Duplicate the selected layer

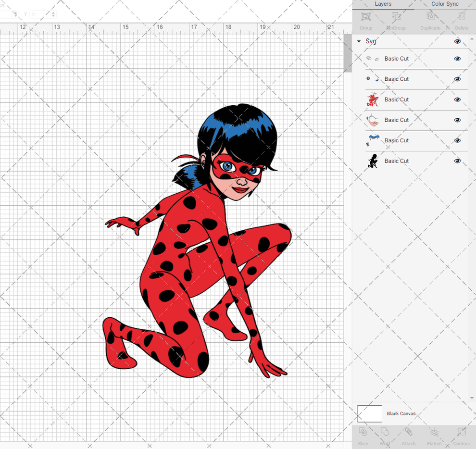point(430,20)
